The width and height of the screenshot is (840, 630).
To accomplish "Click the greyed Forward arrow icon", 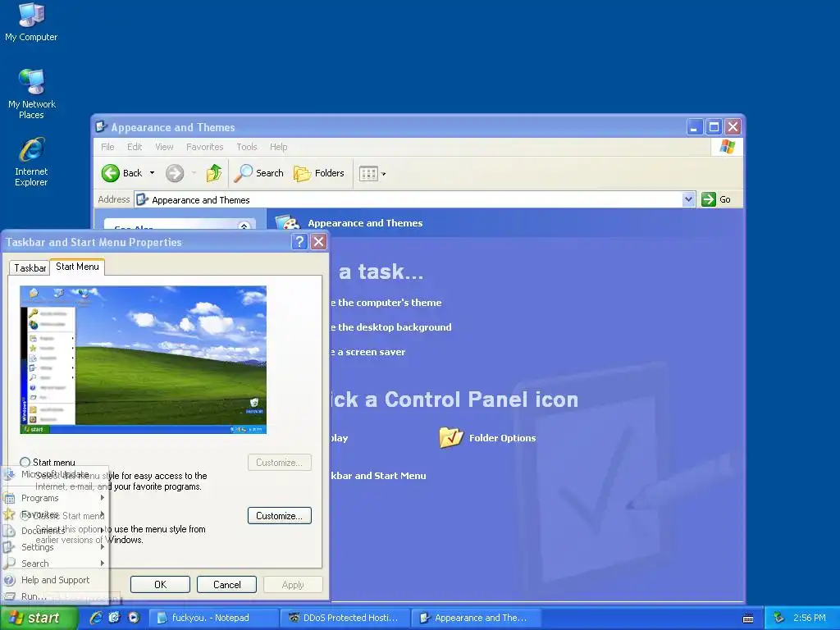I will [175, 173].
